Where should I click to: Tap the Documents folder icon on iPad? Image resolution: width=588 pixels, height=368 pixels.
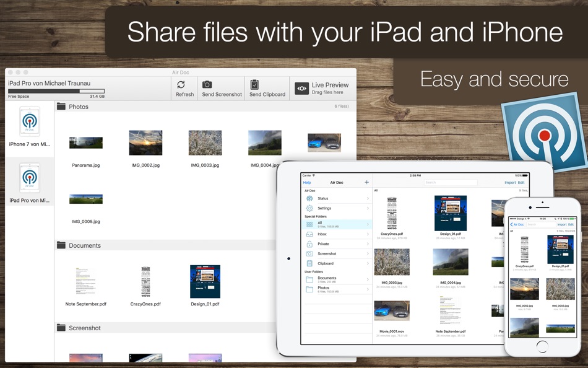point(309,279)
